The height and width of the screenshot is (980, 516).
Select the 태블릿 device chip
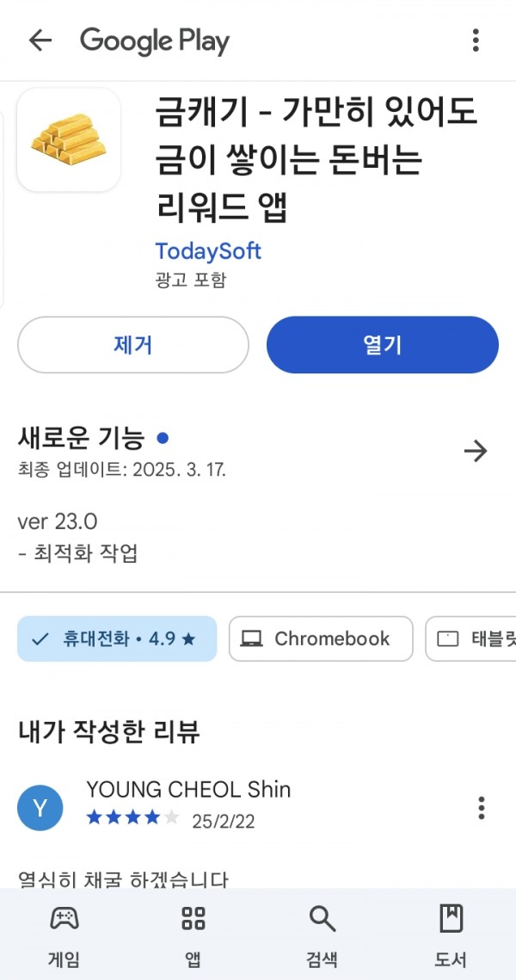coord(470,638)
